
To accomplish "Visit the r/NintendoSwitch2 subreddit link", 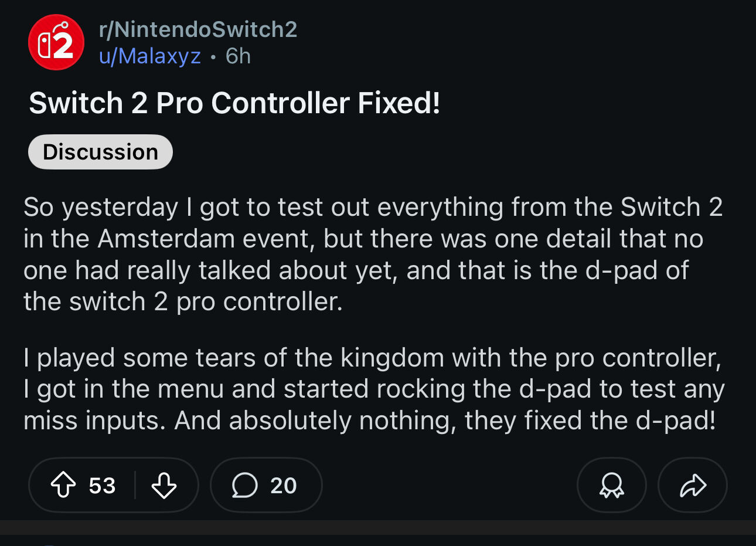I will coord(198,29).
